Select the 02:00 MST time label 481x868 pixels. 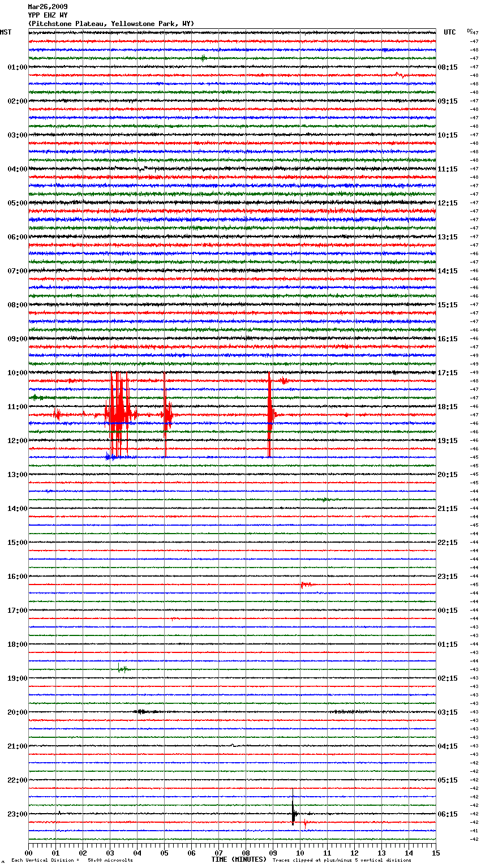point(18,101)
